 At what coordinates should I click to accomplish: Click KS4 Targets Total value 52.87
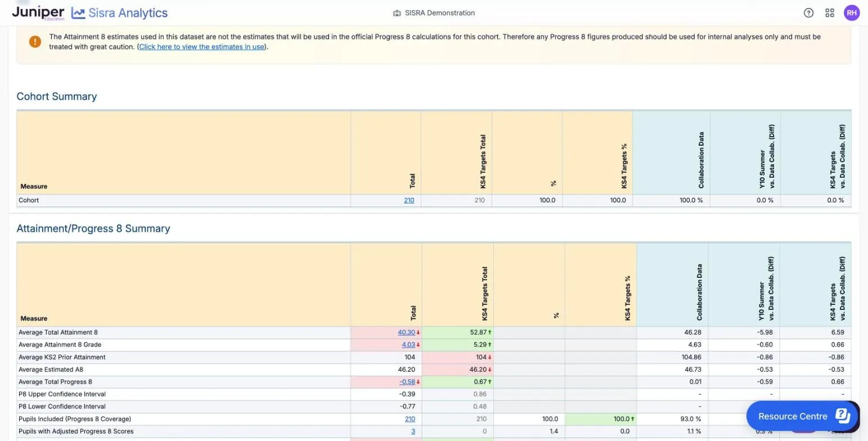(478, 332)
